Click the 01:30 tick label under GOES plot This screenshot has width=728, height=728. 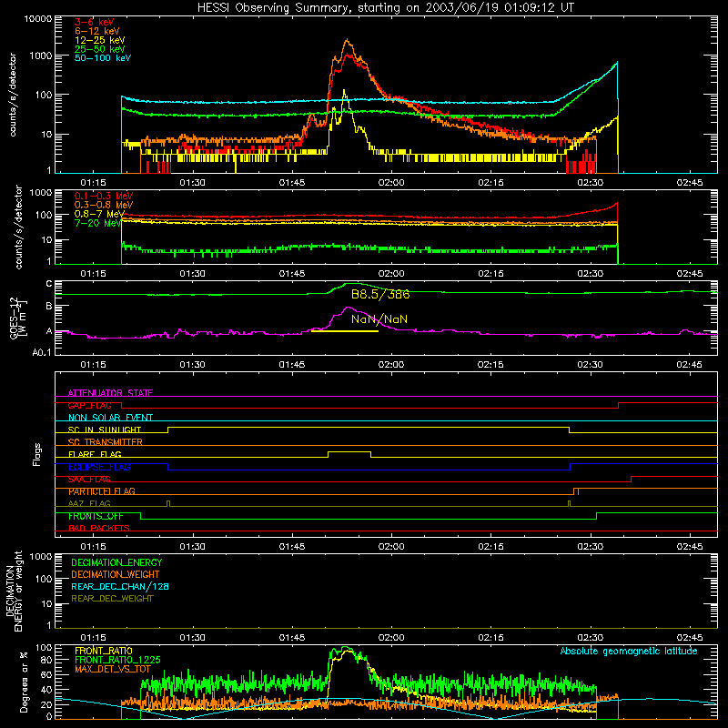[192, 365]
